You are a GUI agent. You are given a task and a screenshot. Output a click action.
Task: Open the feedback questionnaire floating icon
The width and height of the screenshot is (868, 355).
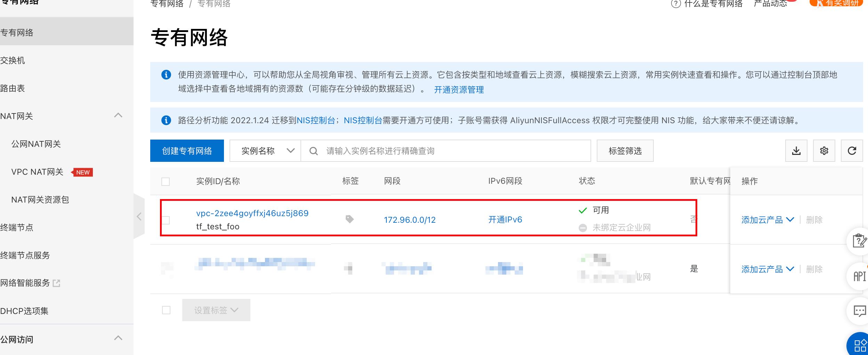coord(860,240)
